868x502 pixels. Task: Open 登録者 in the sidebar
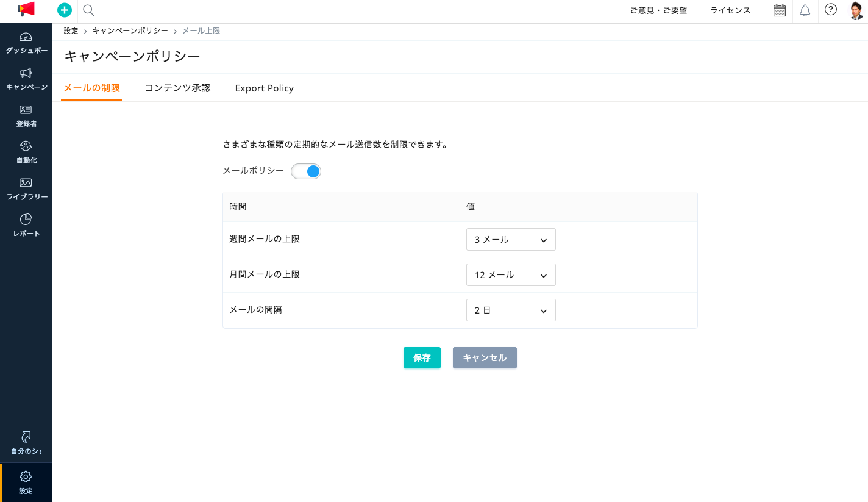click(26, 117)
